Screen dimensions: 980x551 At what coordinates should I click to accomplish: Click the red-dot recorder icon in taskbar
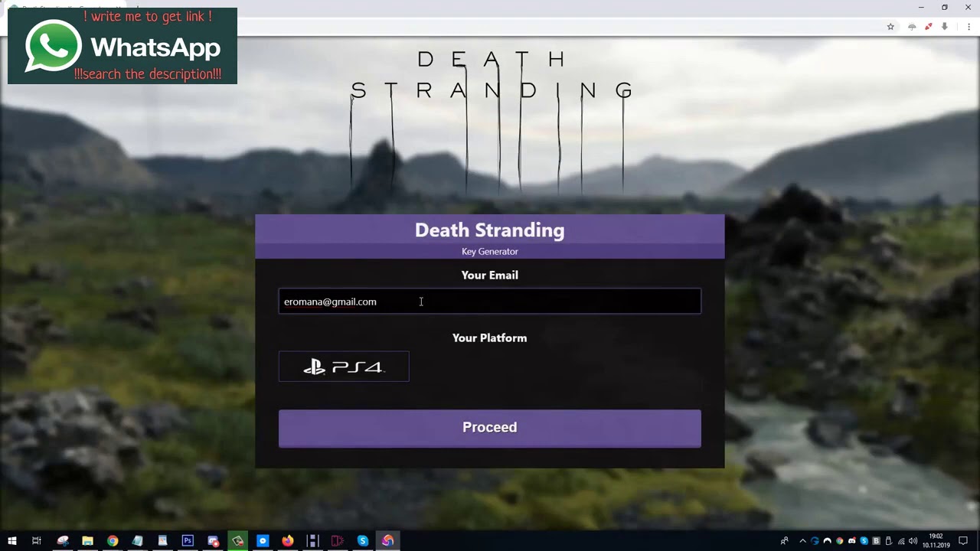click(x=213, y=541)
